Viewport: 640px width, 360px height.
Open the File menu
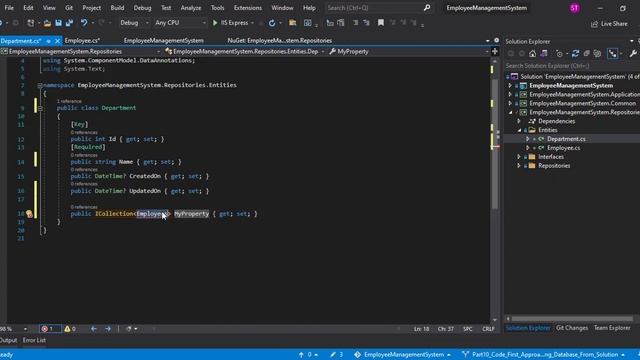(x=9, y=8)
